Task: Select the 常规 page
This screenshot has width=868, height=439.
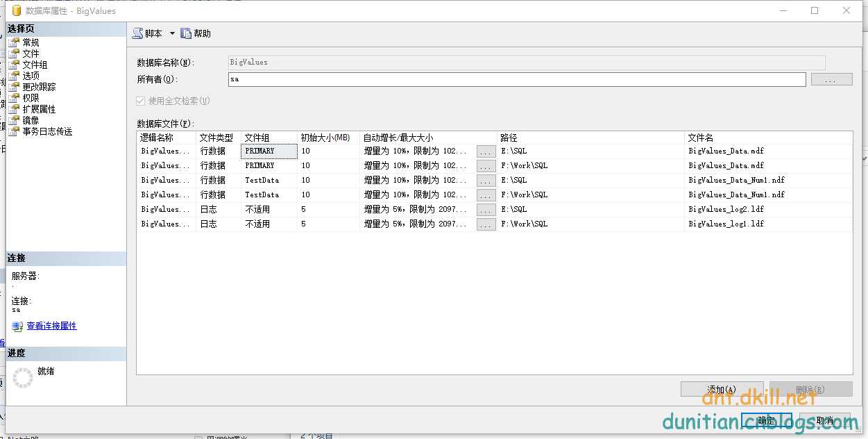Action: 31,42
